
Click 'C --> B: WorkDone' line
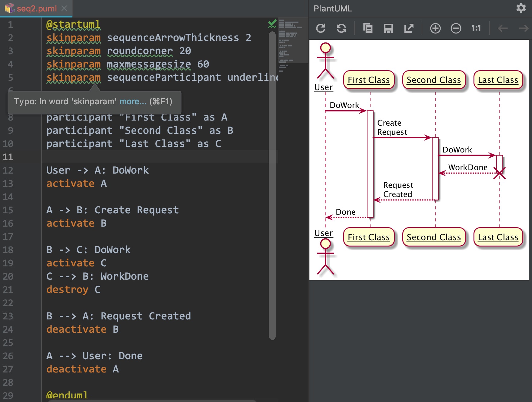click(97, 276)
